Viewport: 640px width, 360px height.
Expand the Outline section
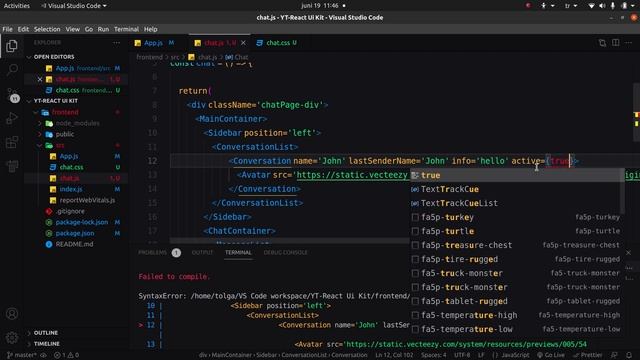point(46,333)
